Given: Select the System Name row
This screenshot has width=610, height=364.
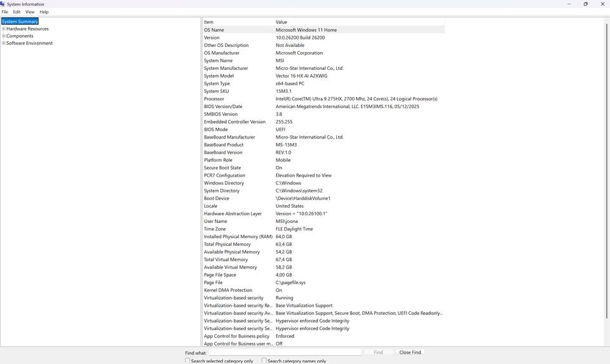Looking at the screenshot, I should pos(323,61).
